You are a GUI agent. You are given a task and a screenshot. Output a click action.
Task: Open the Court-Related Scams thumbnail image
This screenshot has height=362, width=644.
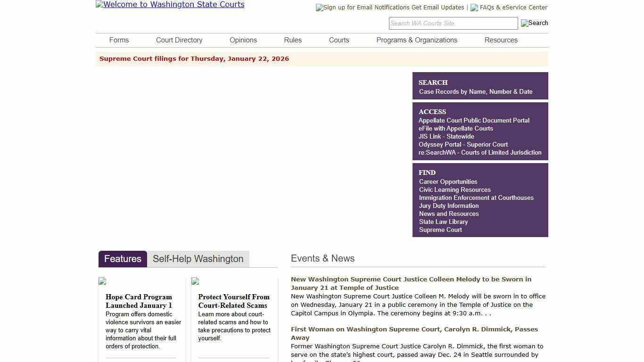(x=195, y=281)
